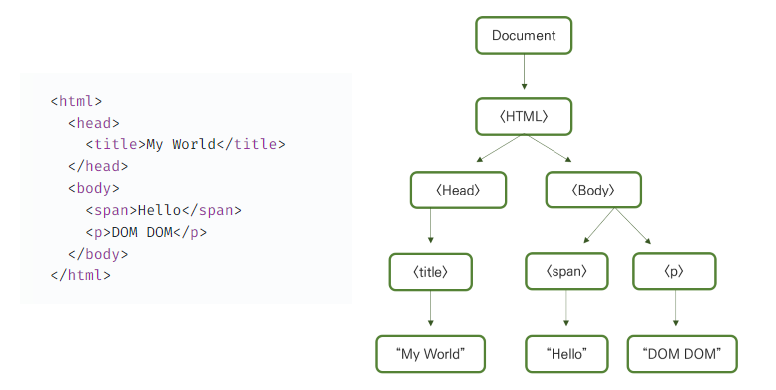Image resolution: width=776 pixels, height=390 pixels.
Task: Click the ⟨HTML⟩ node box in the diagram
Action: [524, 116]
